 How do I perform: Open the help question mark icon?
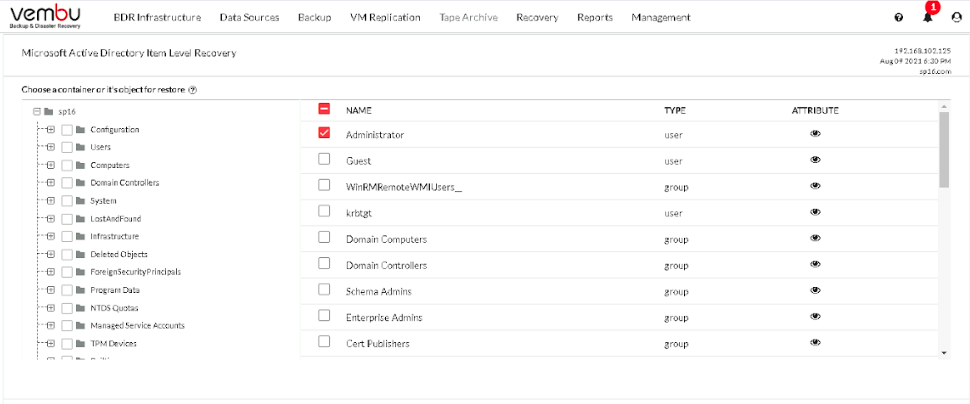pos(898,18)
